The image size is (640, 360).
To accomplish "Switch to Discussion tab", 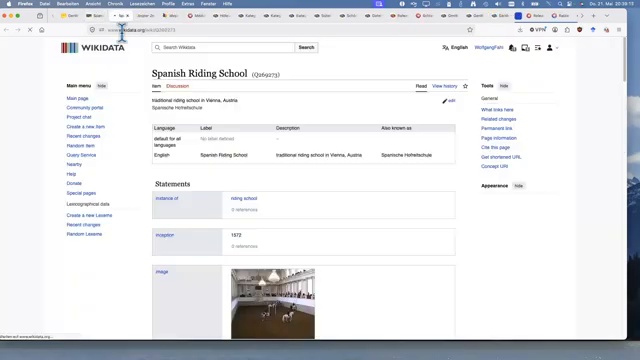I will [x=178, y=86].
